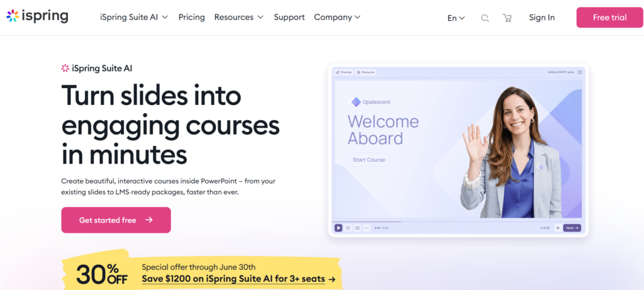The image size is (644, 290).
Task: Expand the iSpring Suite AI menu
Action: coord(134,17)
